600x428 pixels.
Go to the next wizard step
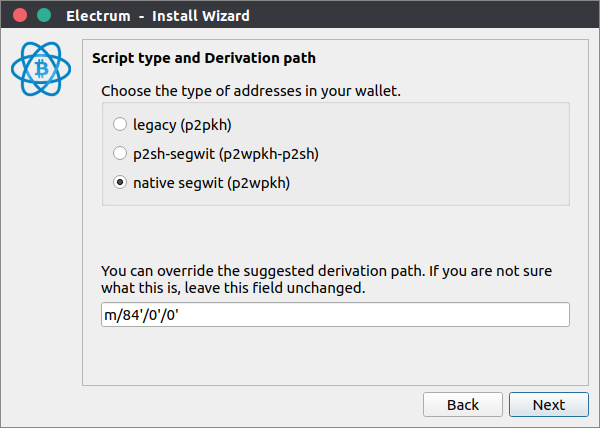549,405
